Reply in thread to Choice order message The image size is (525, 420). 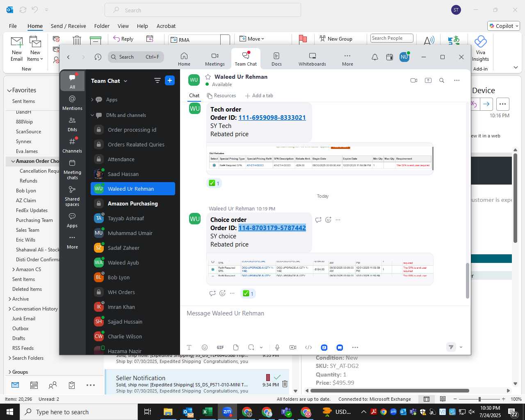(x=318, y=220)
